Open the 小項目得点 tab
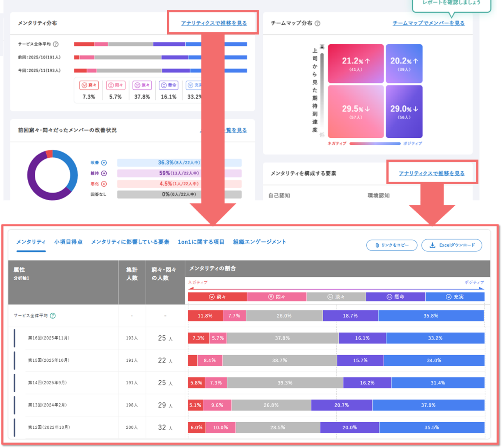This screenshot has height=448, width=502. point(68,242)
